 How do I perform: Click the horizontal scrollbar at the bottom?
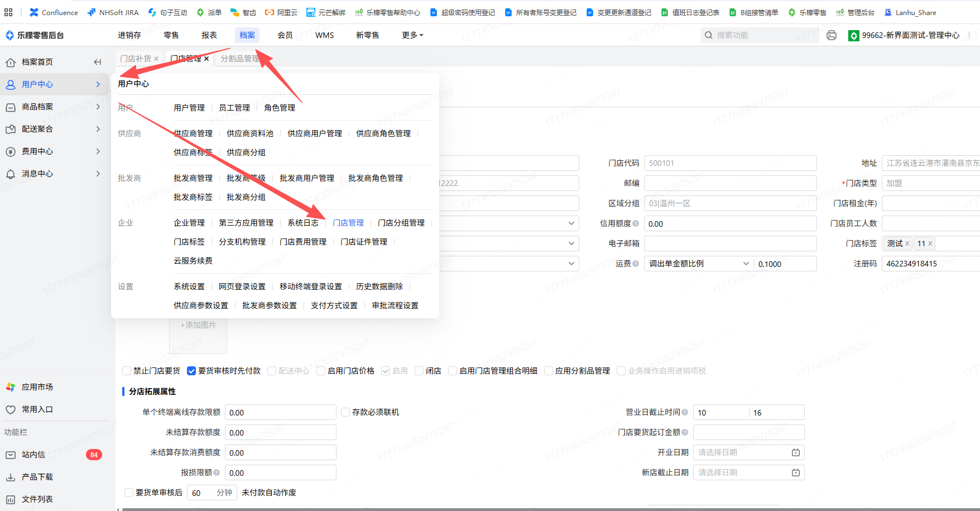click(x=550, y=509)
